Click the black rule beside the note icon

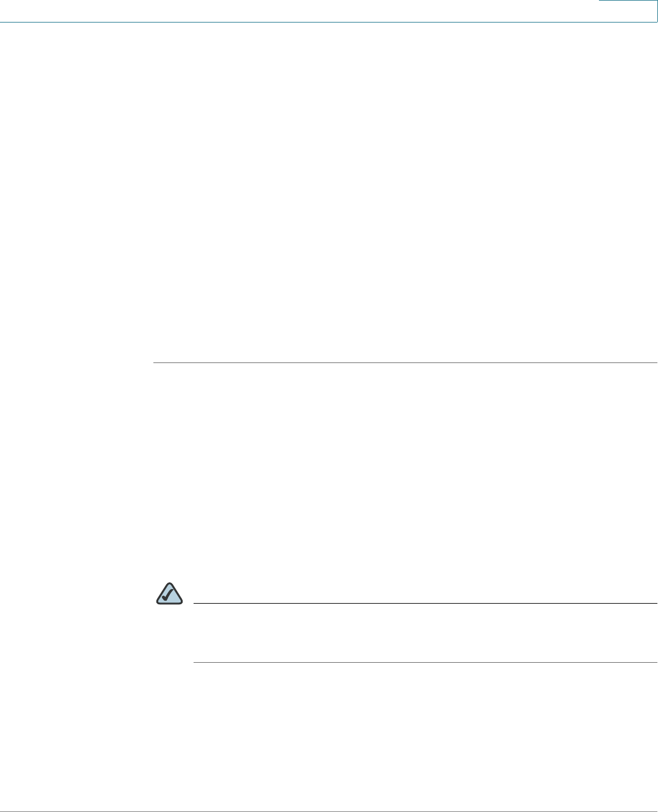tap(425, 604)
